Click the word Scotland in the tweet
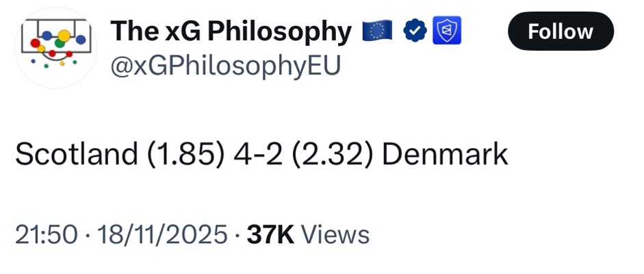 (75, 154)
